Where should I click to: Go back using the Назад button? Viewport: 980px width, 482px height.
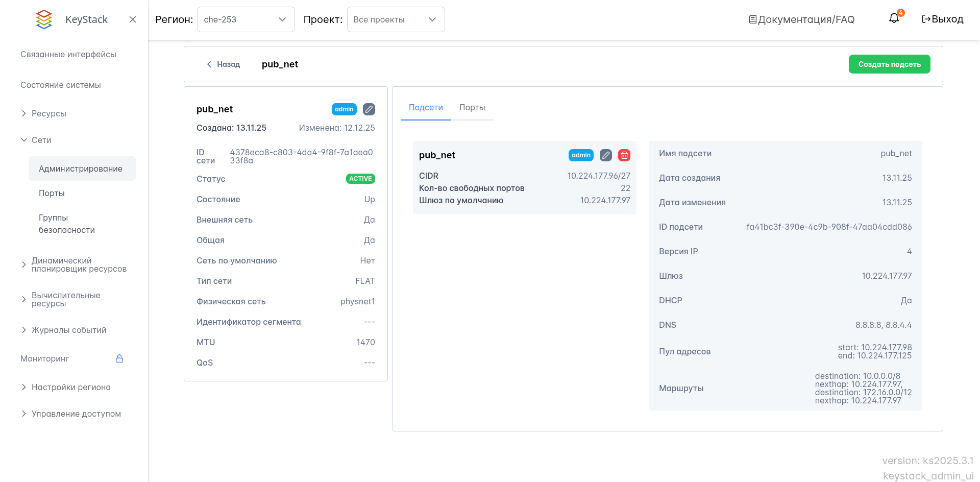pyautogui.click(x=224, y=64)
